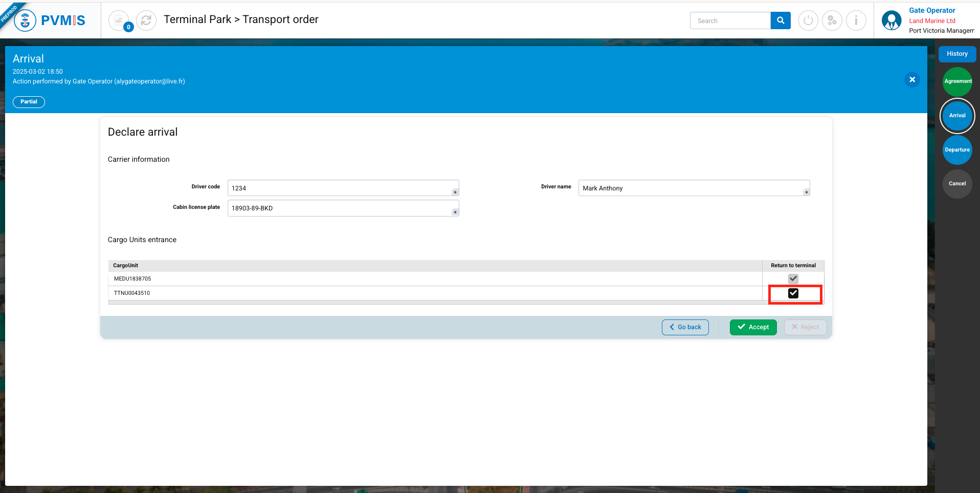Select the Arrival step circle
Image resolution: width=980 pixels, height=493 pixels.
pos(957,116)
